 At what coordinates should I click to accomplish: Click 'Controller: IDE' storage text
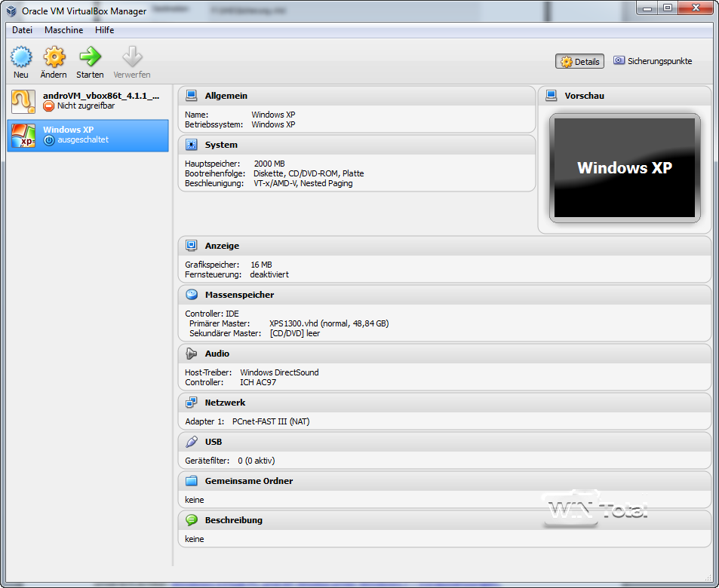tap(212, 314)
